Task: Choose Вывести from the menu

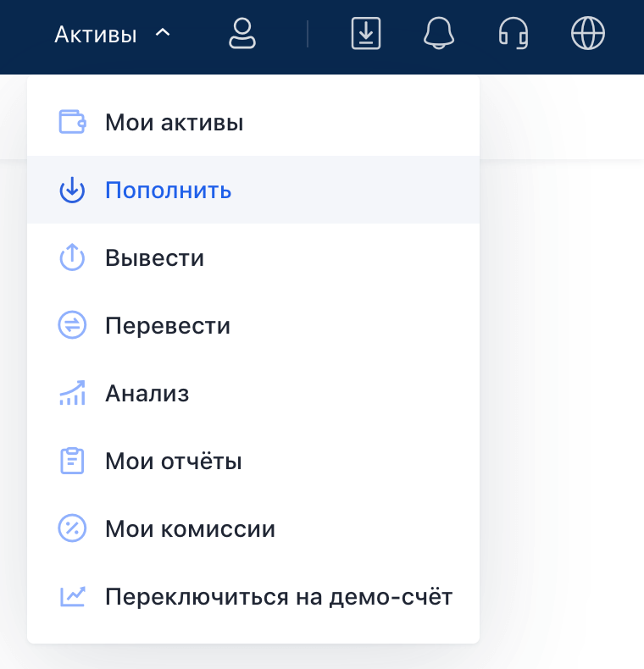Action: click(253, 257)
